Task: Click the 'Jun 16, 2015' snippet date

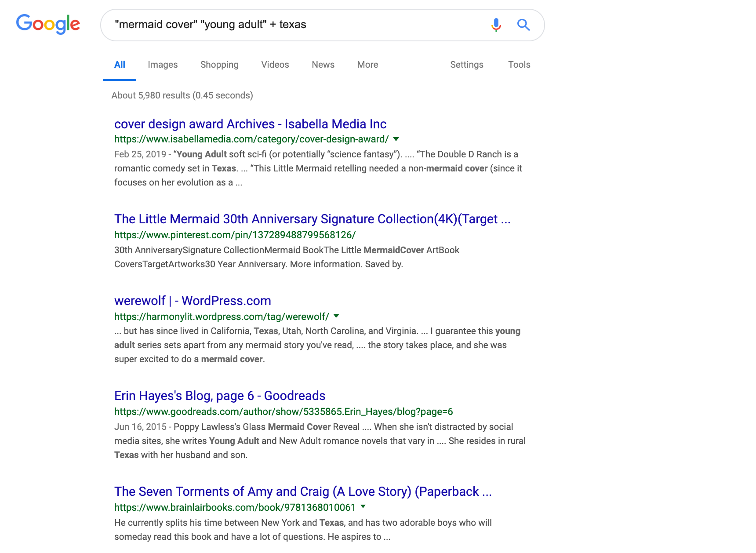Action: [x=140, y=427]
